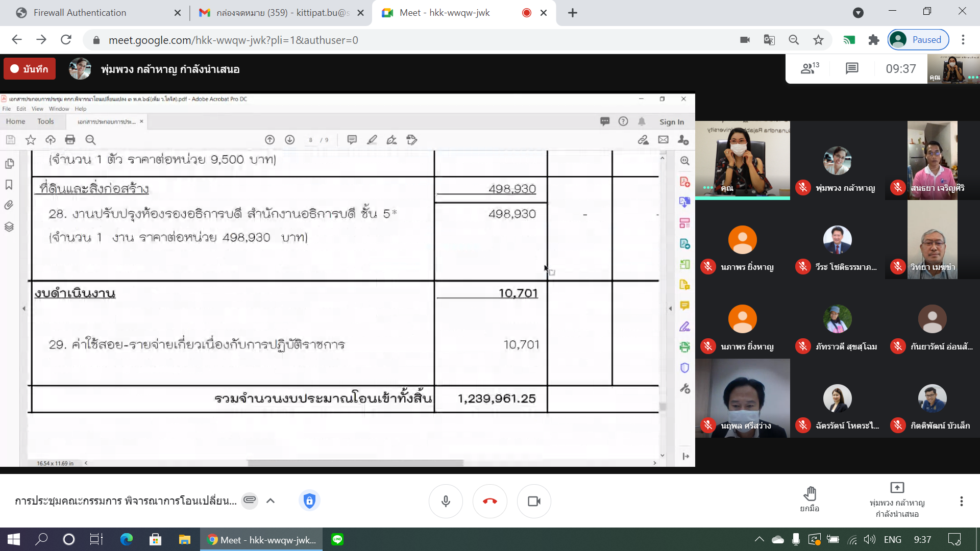The height and width of the screenshot is (551, 980).
Task: Open meeting attachments paperclip icon
Action: coord(250,500)
